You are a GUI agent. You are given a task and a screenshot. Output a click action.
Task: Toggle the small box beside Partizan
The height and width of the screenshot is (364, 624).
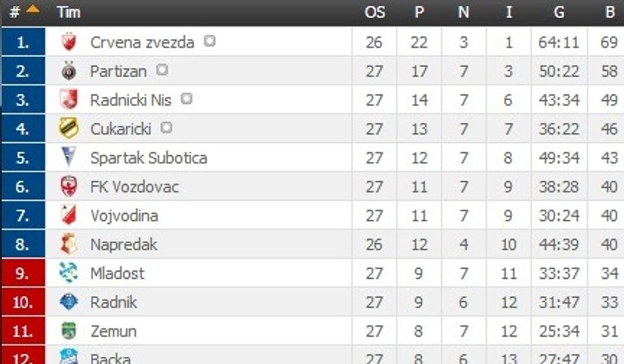pos(162,70)
